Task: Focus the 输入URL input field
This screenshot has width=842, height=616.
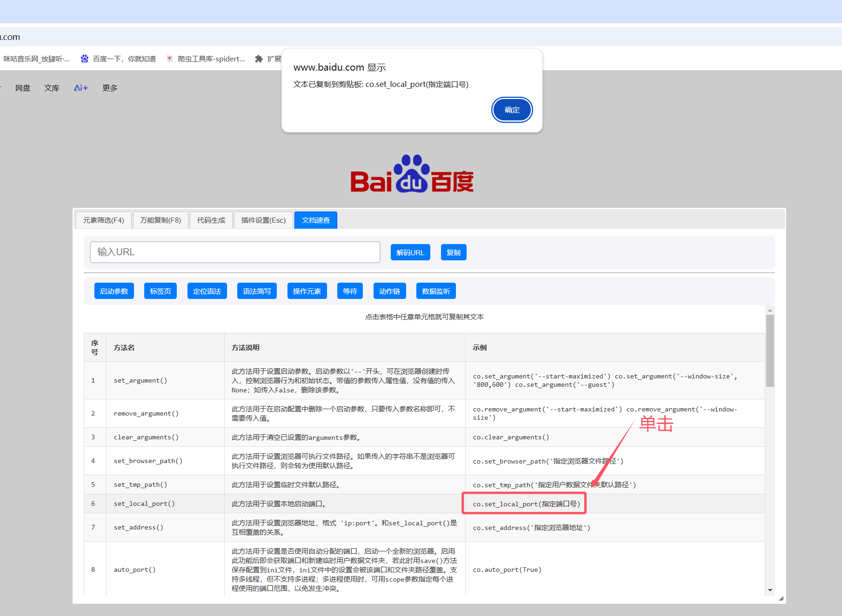Action: (x=235, y=252)
